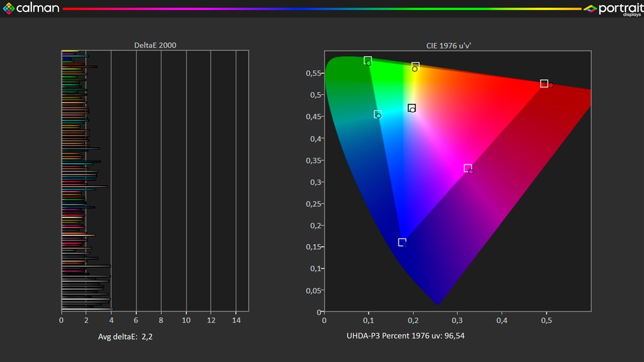Click the 6 label on DeltaE axis
Screen dimensions: 644x362
[136, 320]
